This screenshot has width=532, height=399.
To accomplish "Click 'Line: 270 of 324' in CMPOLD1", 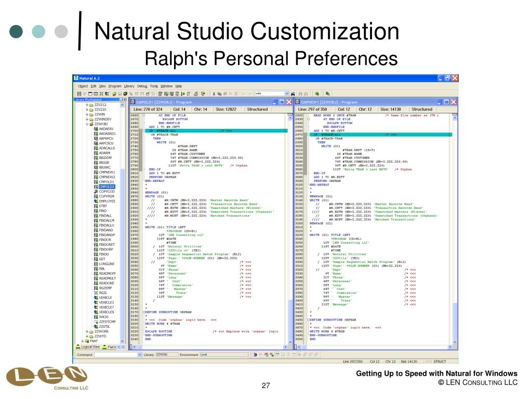I will tap(148, 109).
